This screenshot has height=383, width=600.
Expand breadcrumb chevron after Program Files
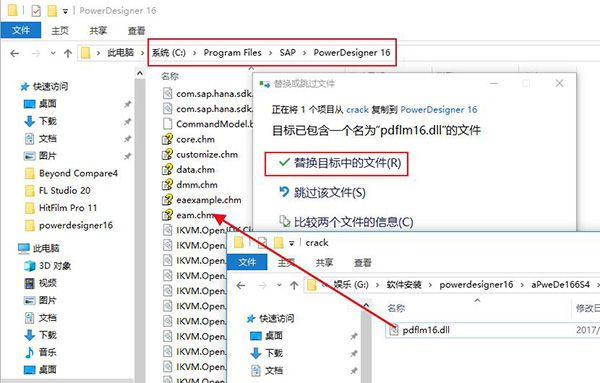(271, 53)
